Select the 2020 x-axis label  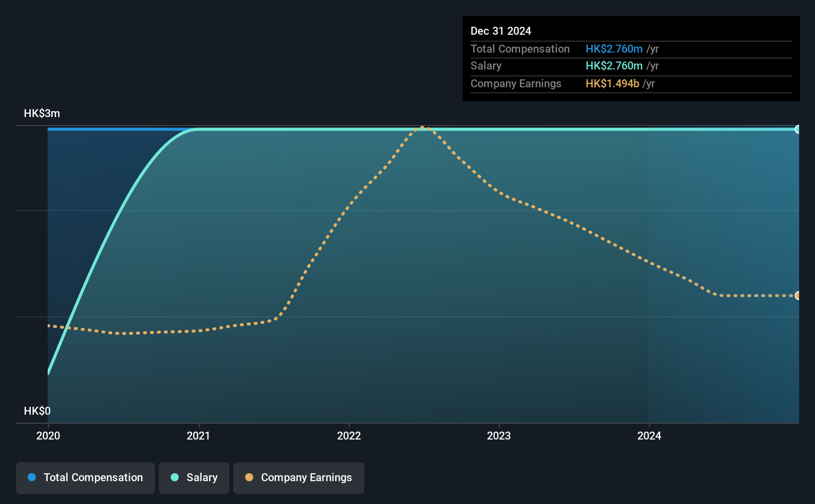[x=48, y=436]
